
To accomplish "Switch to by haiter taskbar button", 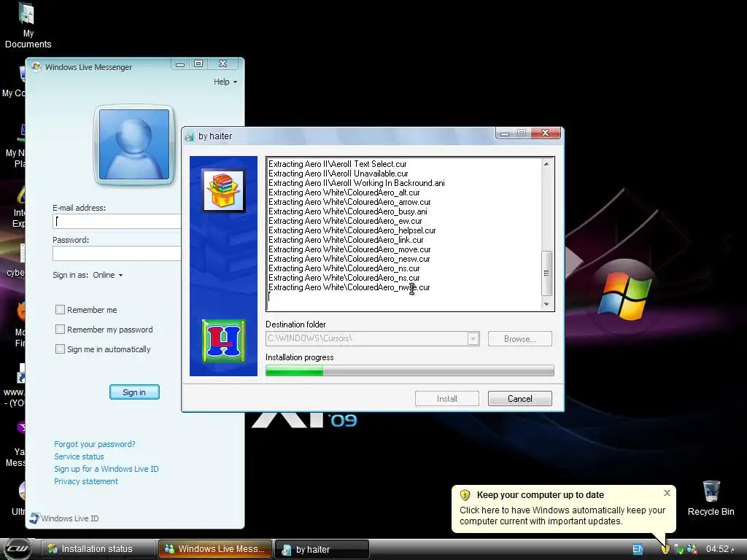I will coord(322,549).
